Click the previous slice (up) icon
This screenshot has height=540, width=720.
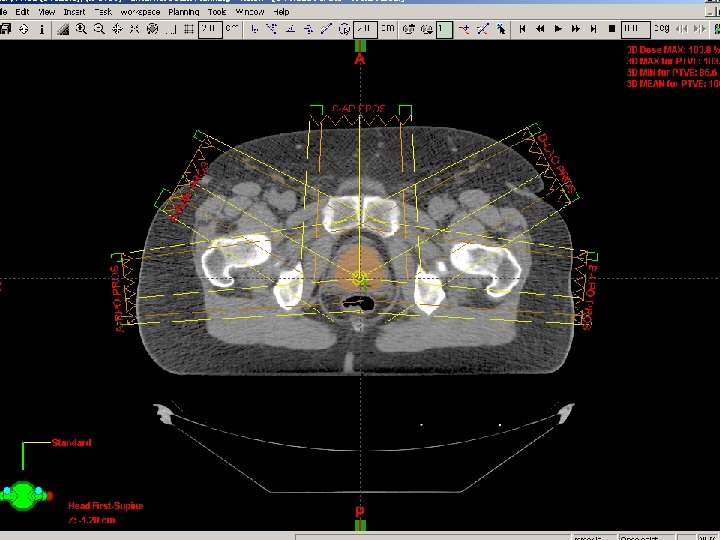click(x=408, y=29)
